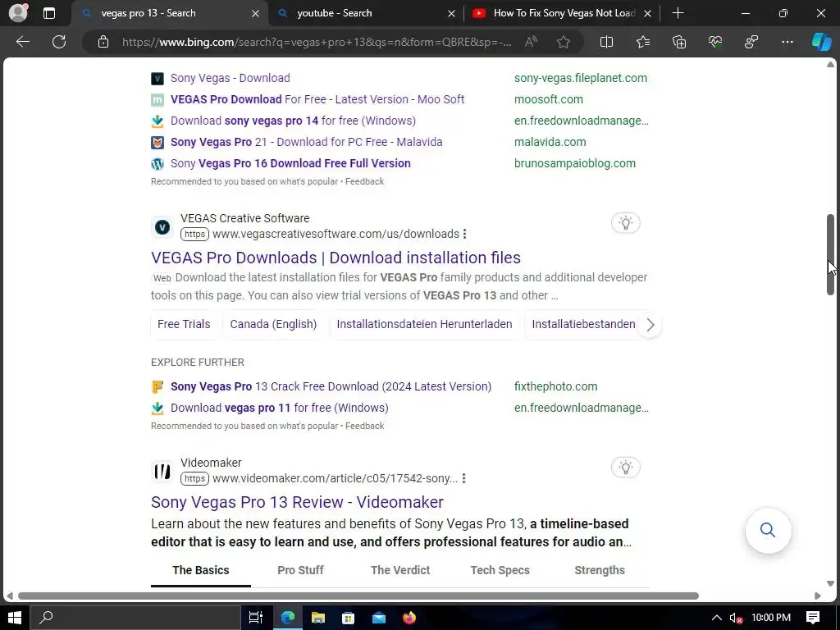This screenshot has height=630, width=840.
Task: Open the toolbar icon left of the Settings menu
Action: click(751, 42)
